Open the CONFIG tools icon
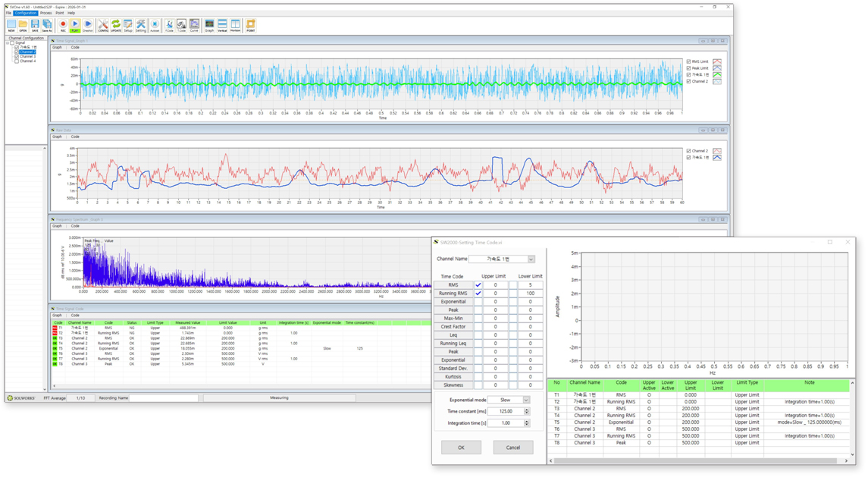The image size is (868, 493). click(x=103, y=25)
